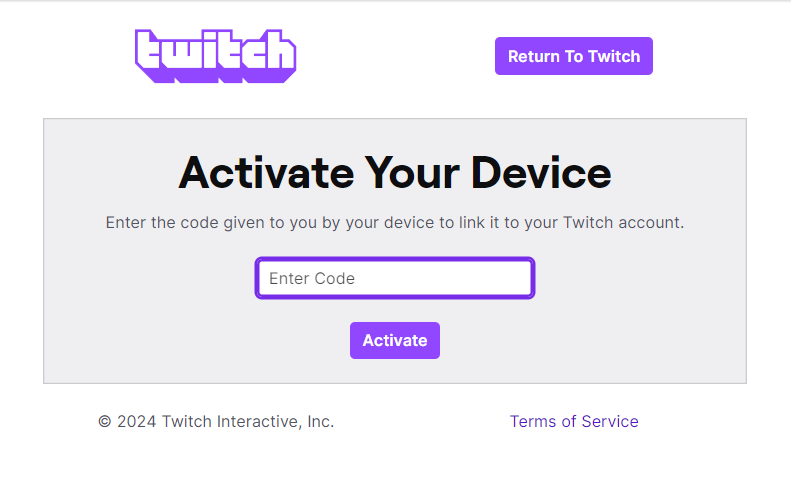Click the copyright symbol in the footer
The width and height of the screenshot is (791, 483).
click(104, 421)
